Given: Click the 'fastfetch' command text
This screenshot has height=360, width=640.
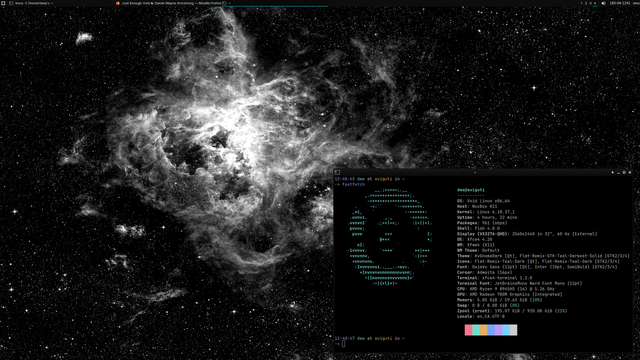Looking at the screenshot, I should pos(353,184).
